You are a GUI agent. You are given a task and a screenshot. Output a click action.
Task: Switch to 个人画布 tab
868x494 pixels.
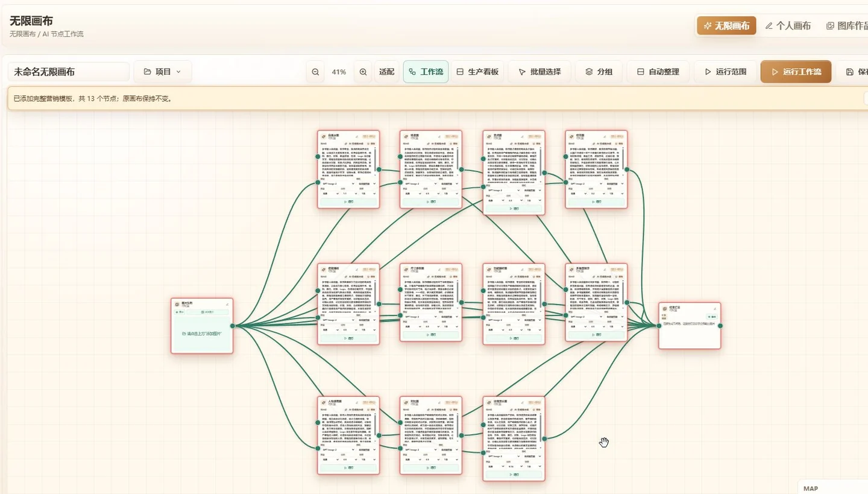(788, 26)
